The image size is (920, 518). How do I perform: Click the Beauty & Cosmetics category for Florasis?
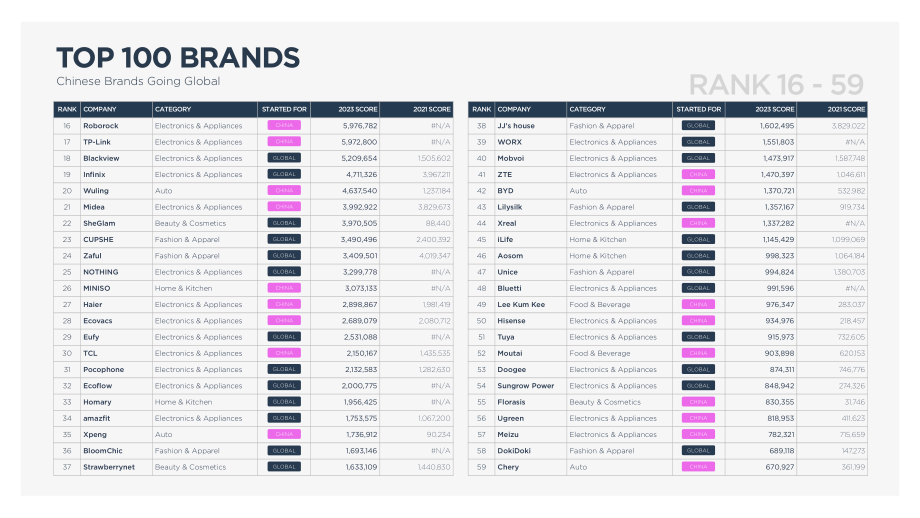click(x=605, y=402)
